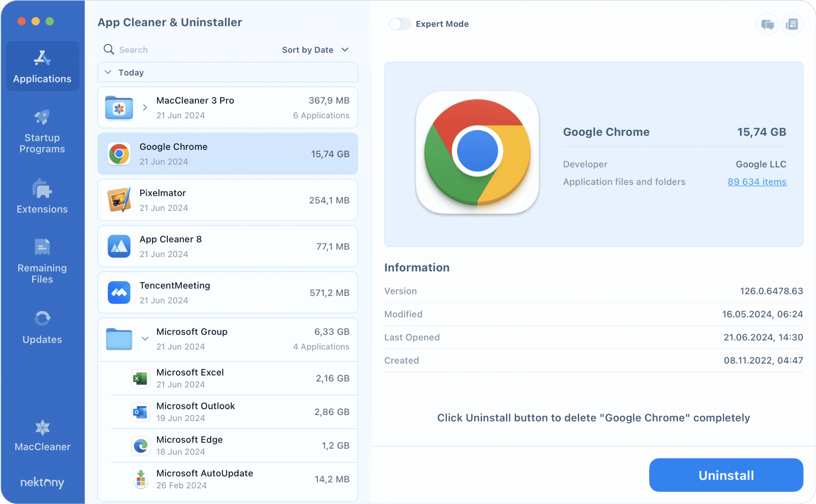Click the search magnifier icon
Viewport: 816px width, 504px height.
(x=109, y=49)
